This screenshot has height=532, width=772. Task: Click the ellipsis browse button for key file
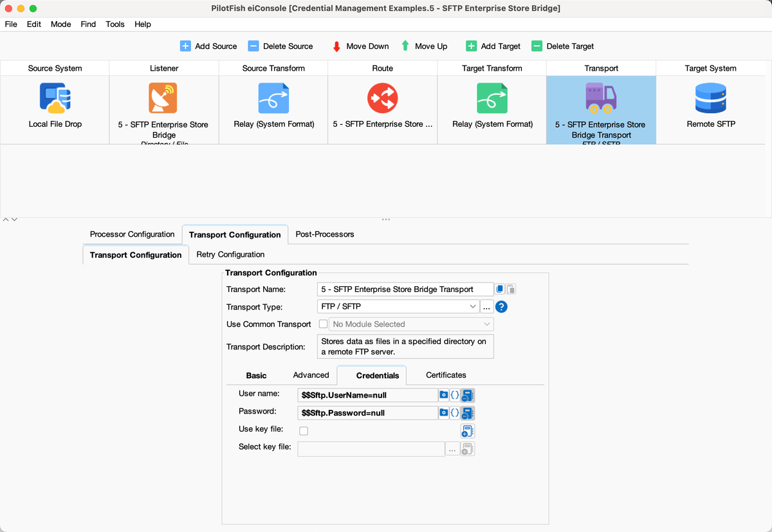452,450
